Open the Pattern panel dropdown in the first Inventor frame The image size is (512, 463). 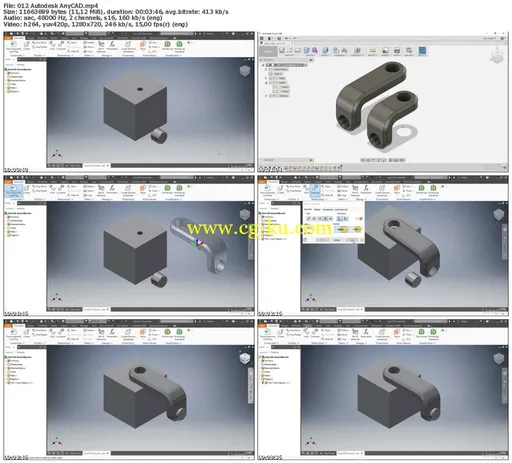pyautogui.click(x=89, y=55)
